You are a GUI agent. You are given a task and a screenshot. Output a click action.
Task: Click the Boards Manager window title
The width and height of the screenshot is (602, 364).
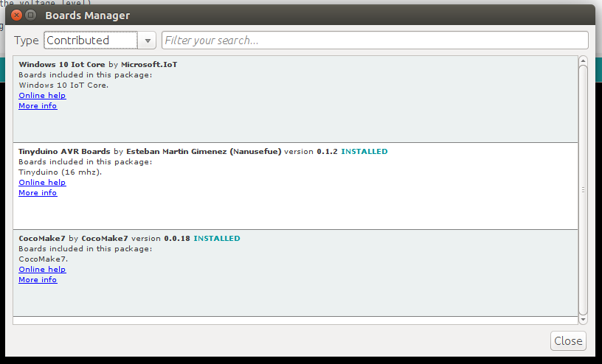pos(88,15)
